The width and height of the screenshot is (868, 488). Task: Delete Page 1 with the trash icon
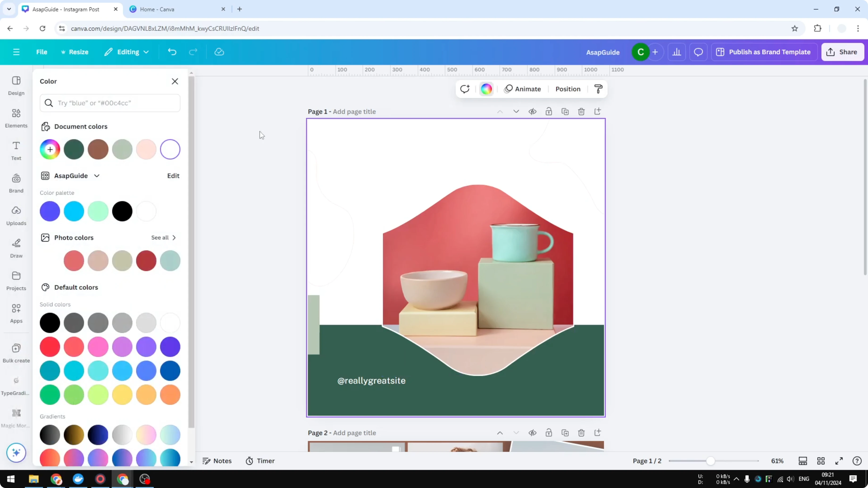(x=582, y=111)
